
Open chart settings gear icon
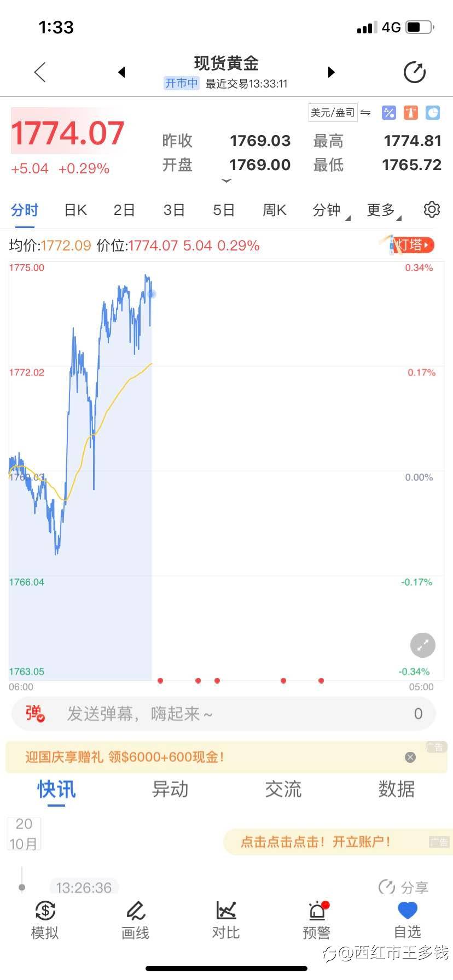click(x=432, y=209)
